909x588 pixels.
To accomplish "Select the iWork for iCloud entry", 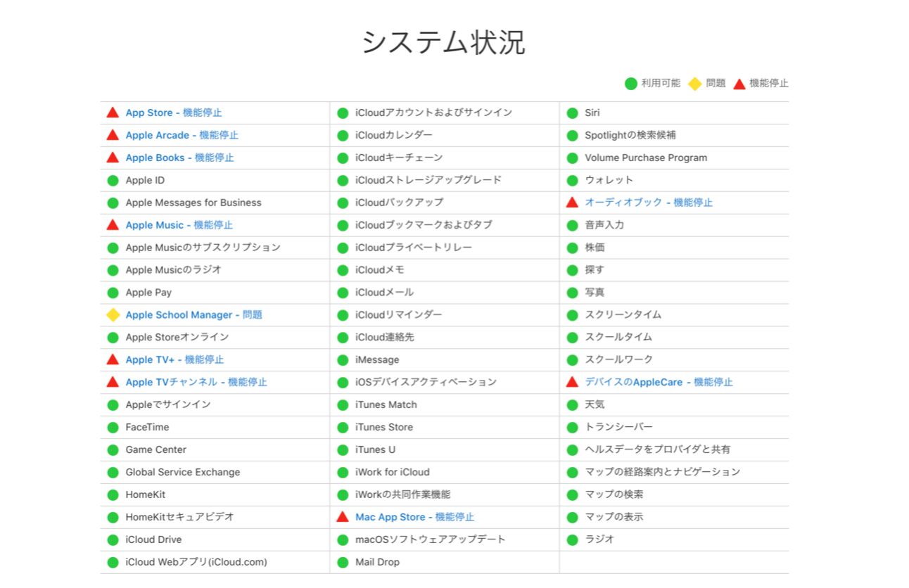I will click(393, 472).
